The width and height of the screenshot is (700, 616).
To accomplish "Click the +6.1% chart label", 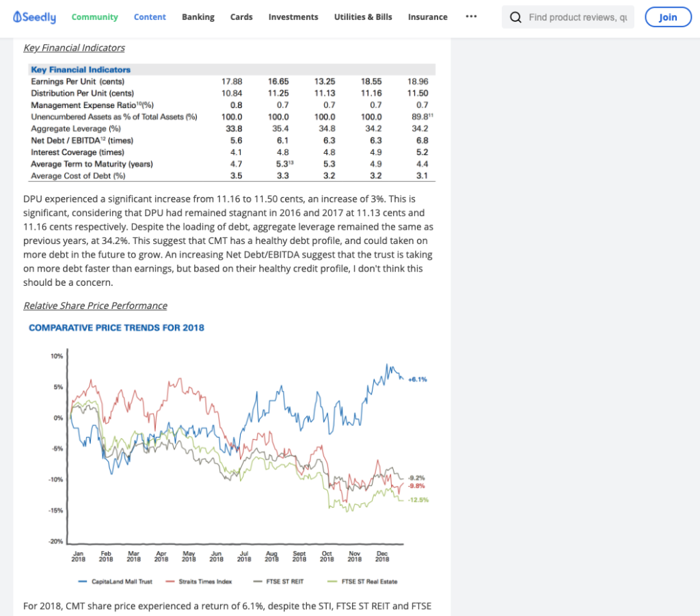I will [x=418, y=379].
